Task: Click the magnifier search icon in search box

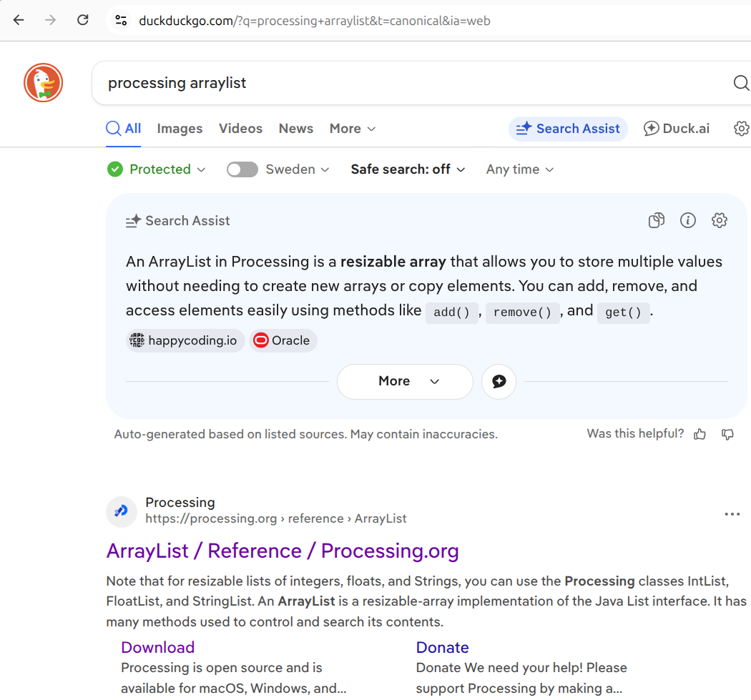Action: click(741, 83)
